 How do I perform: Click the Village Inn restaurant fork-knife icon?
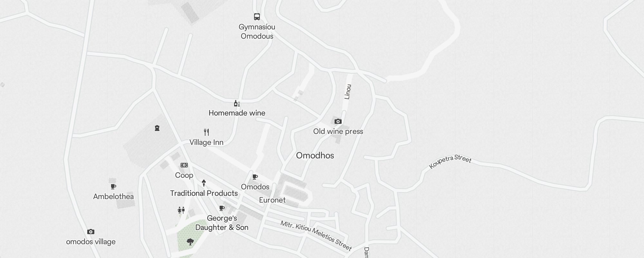(206, 132)
